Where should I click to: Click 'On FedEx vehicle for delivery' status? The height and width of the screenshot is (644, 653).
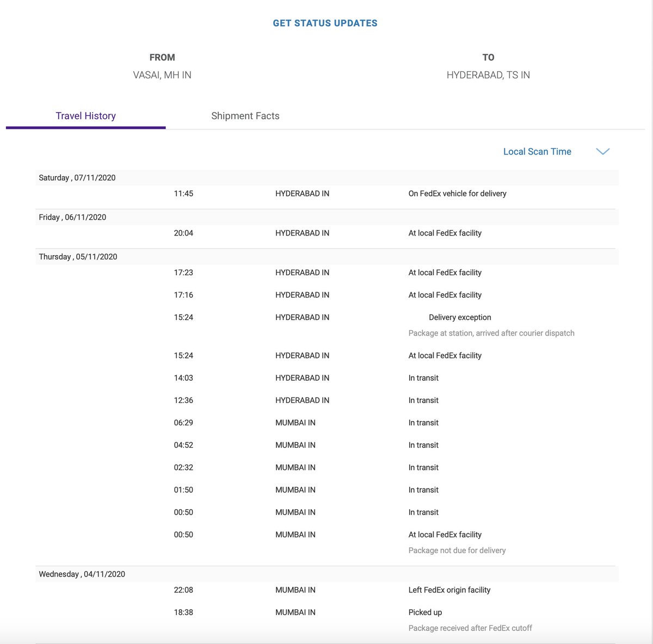[x=457, y=194]
